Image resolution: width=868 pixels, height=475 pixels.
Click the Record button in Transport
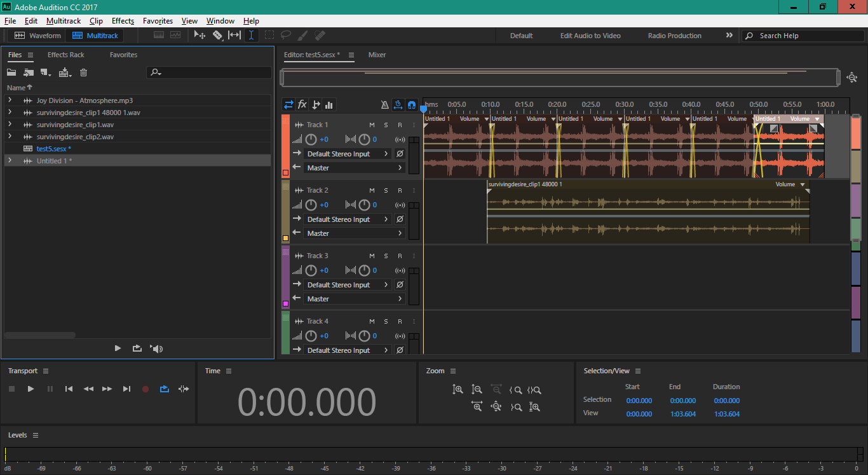point(146,389)
